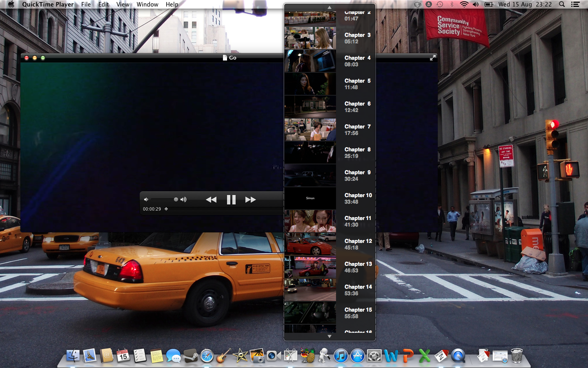Open the Window menu
Viewport: 588px width, 368px height.
147,4
